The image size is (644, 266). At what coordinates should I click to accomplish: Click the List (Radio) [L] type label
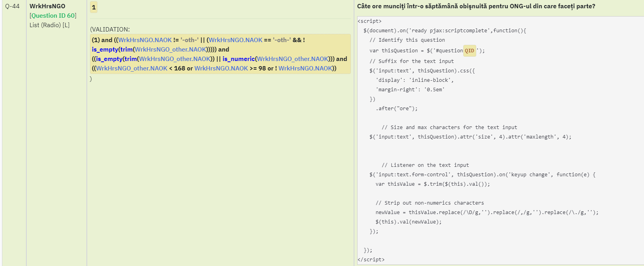pyautogui.click(x=50, y=25)
